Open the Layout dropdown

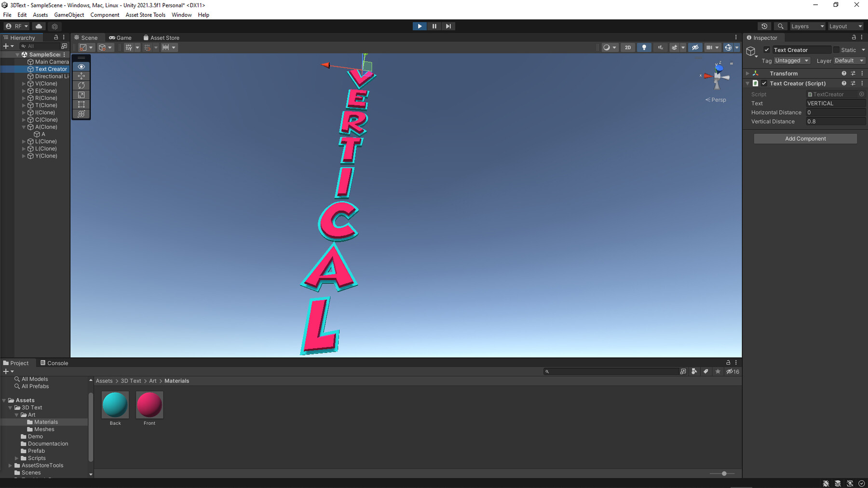(845, 26)
